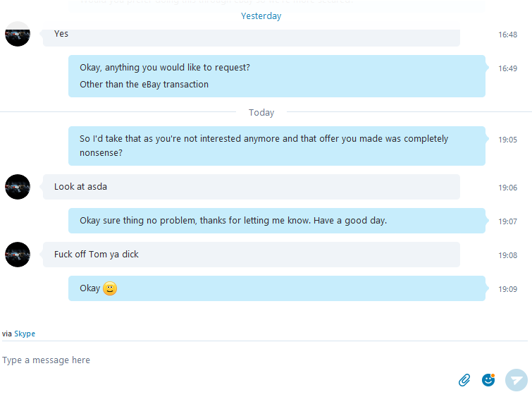Click the 16:49 timestamp
Screen dimensions: 532x397
point(507,68)
